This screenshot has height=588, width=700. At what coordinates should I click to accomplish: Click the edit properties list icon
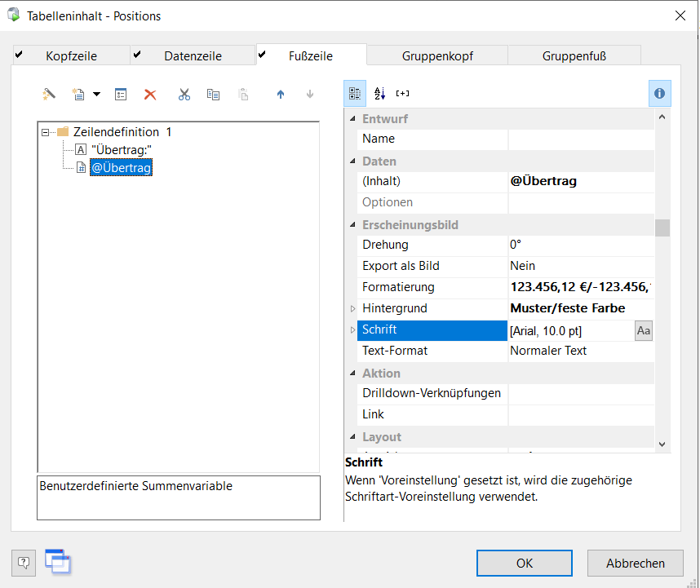click(x=121, y=94)
